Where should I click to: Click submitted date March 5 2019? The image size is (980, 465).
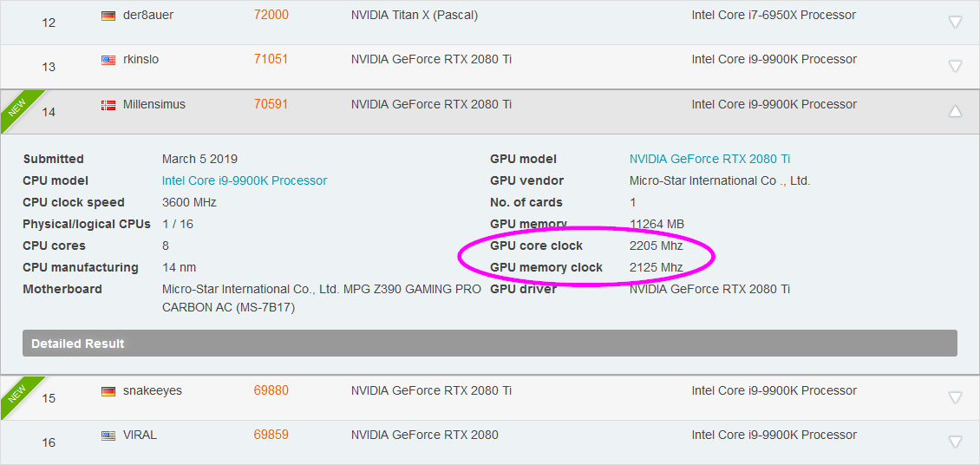(x=199, y=159)
